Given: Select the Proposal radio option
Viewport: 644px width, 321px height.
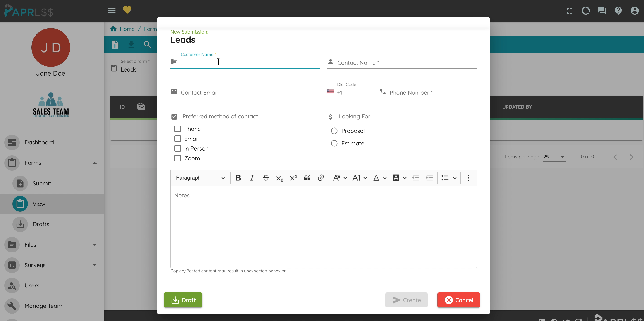Looking at the screenshot, I should point(334,131).
